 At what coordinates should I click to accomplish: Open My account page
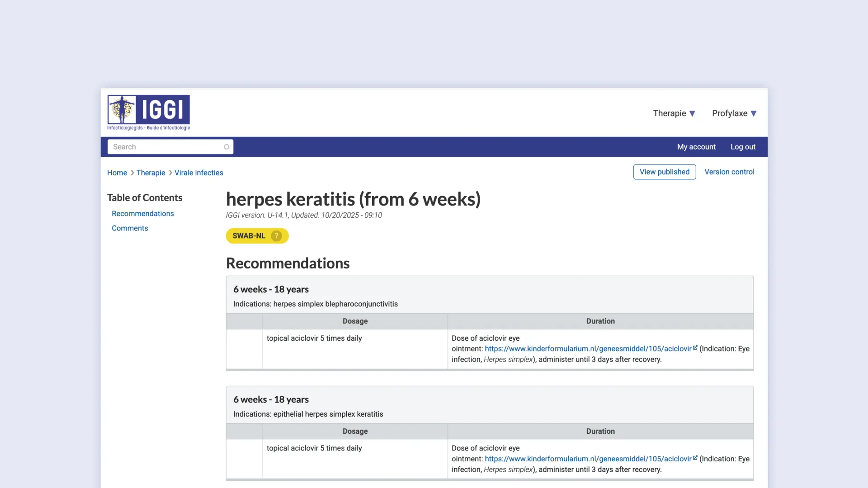pyautogui.click(x=696, y=147)
